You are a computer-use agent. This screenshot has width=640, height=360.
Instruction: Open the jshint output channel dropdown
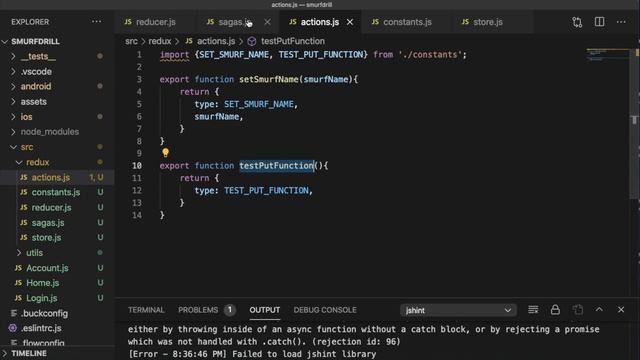[x=458, y=310]
